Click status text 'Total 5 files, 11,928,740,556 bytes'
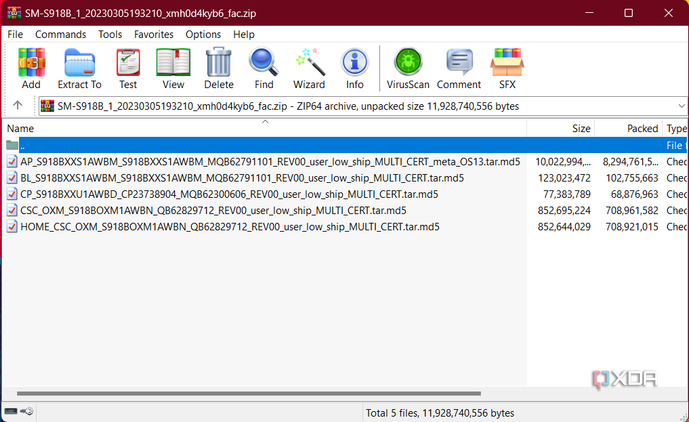Viewport: 689px width, 422px height. click(440, 413)
